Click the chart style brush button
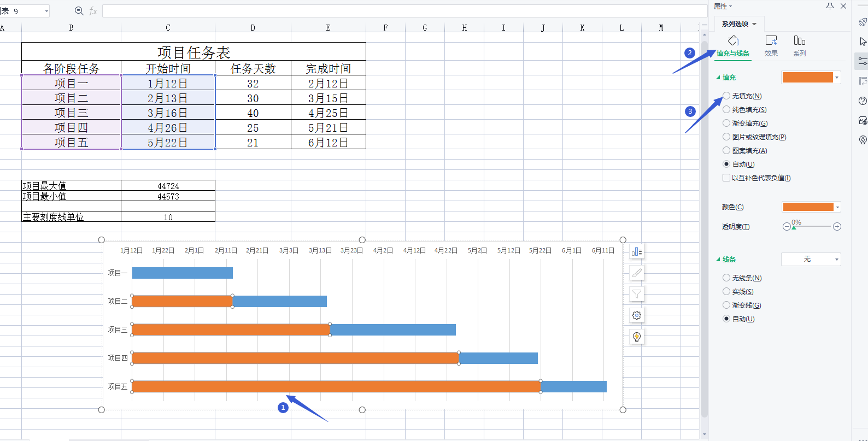The image size is (868, 441). 637,273
